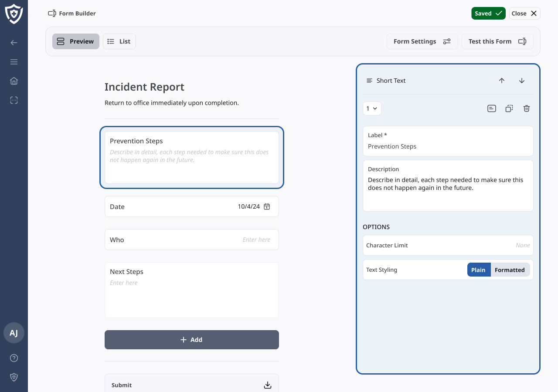Open the Home icon in sidebar
Image resolution: width=558 pixels, height=392 pixels.
coord(14,81)
